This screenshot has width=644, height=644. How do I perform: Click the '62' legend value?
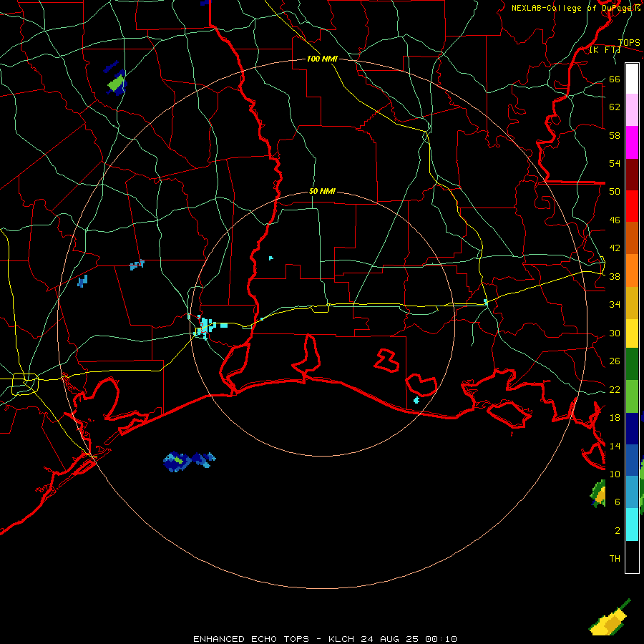615,107
